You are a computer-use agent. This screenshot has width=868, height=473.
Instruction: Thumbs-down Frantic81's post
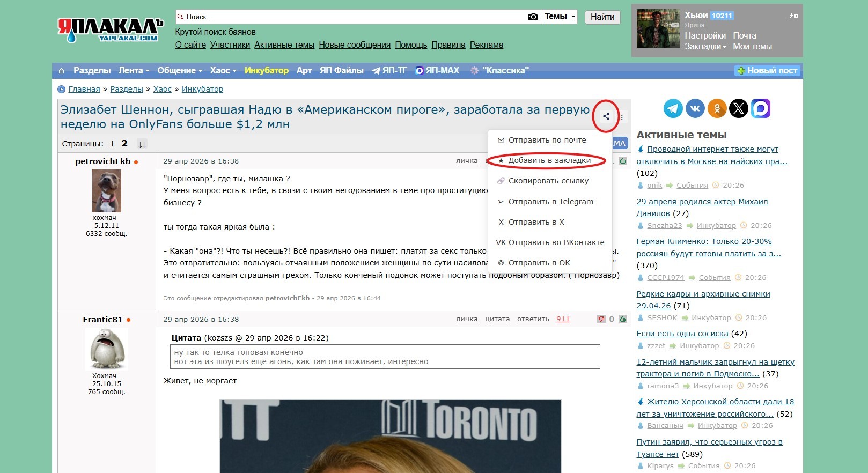pyautogui.click(x=601, y=319)
